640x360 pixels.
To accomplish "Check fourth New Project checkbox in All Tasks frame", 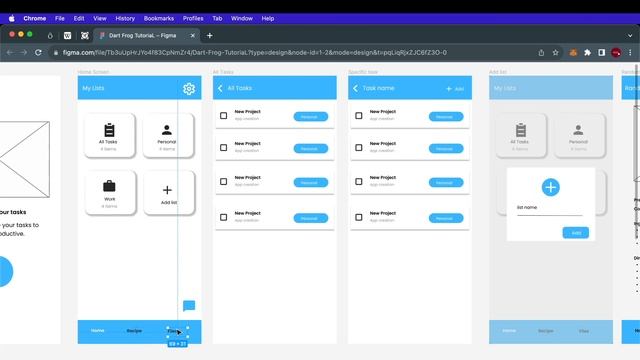I will 223,217.
